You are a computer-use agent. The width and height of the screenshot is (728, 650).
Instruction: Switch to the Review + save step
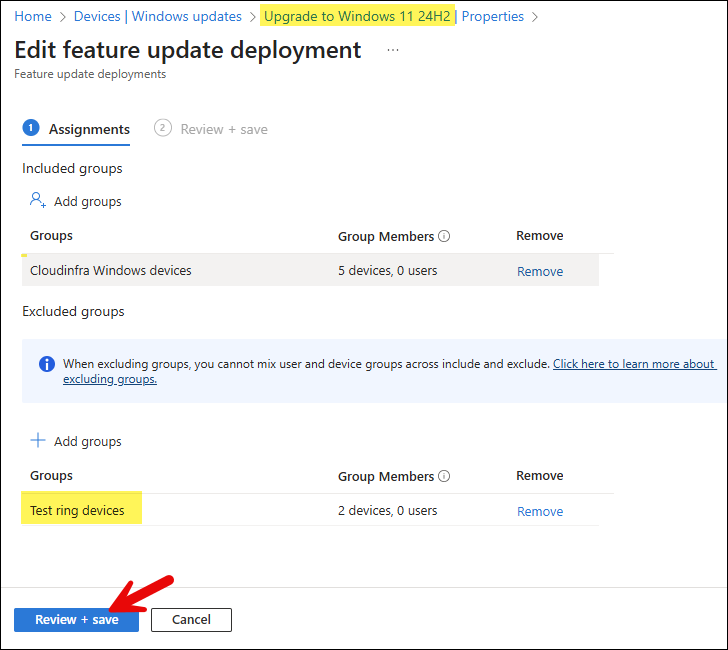[223, 129]
